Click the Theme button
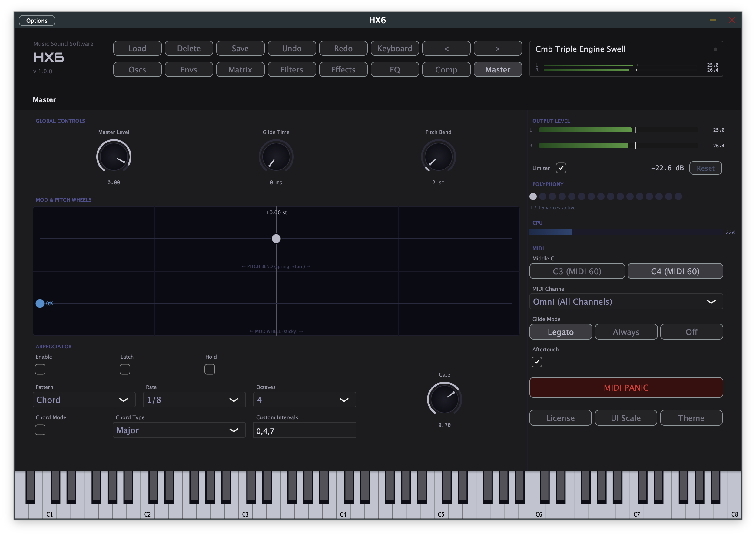 (691, 418)
